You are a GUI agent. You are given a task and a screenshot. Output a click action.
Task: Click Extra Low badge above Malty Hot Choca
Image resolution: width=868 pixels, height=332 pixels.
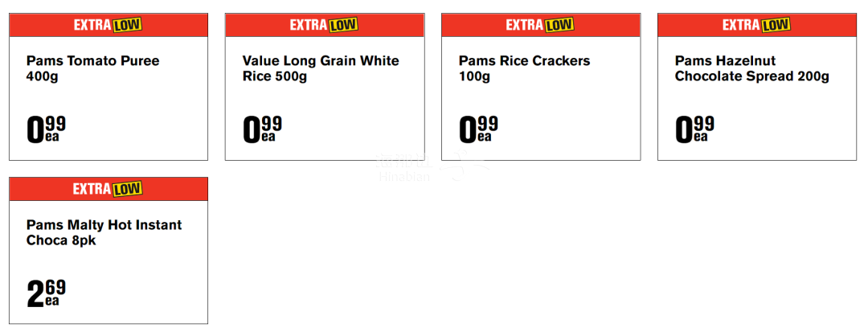pos(108,189)
